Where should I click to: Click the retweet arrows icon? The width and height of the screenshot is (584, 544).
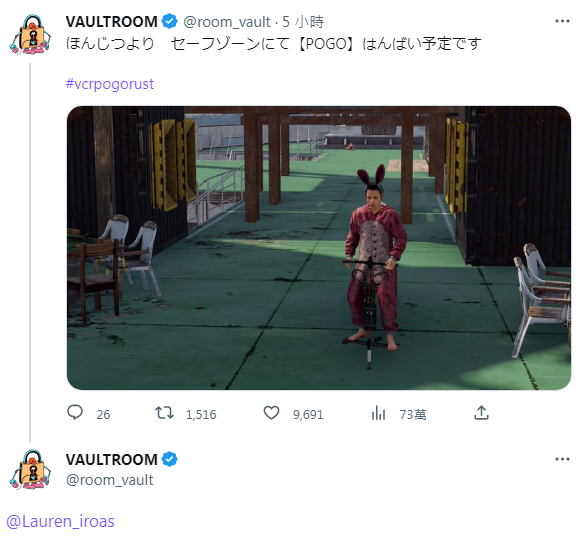164,413
